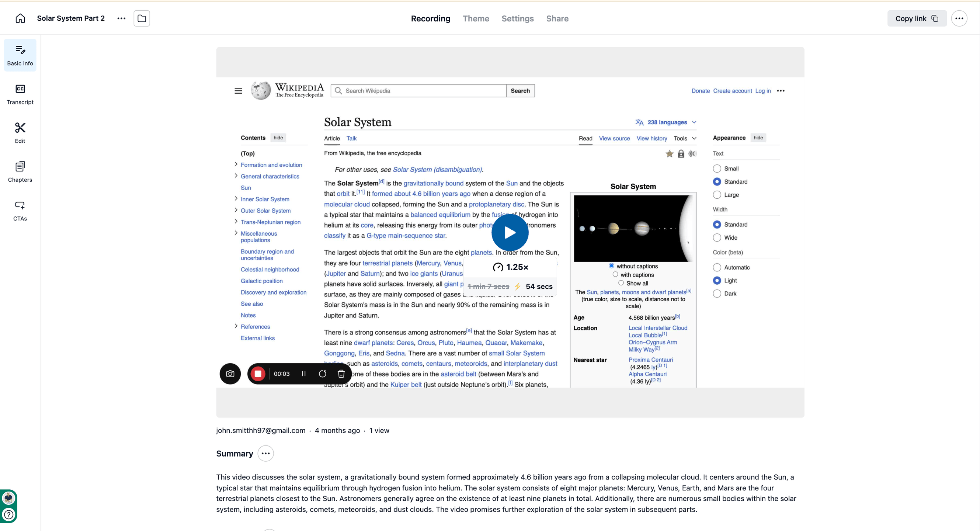Screen dimensions: 980x531
Task: Click the Wikipedia Search button
Action: [520, 91]
